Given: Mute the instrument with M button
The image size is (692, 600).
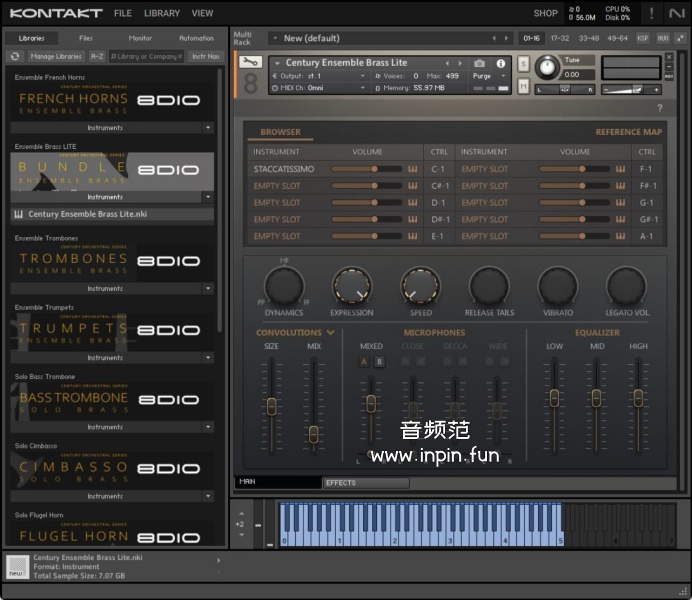Looking at the screenshot, I should pyautogui.click(x=524, y=86).
